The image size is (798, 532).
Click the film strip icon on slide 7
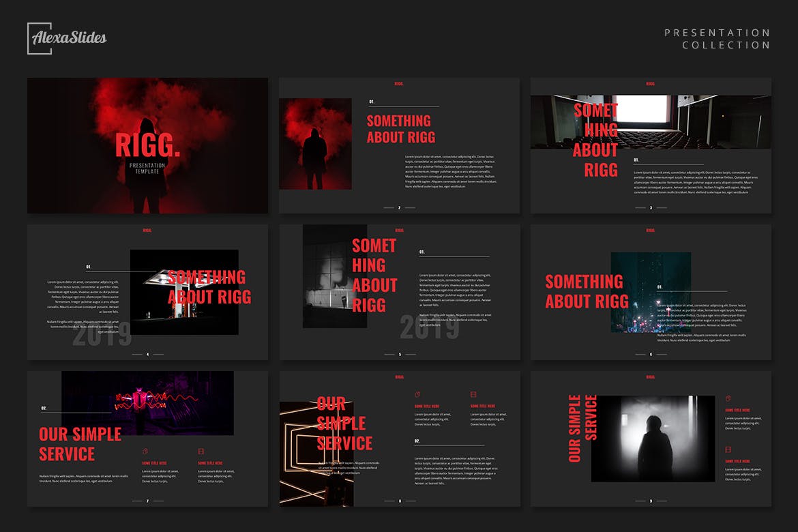point(201,451)
